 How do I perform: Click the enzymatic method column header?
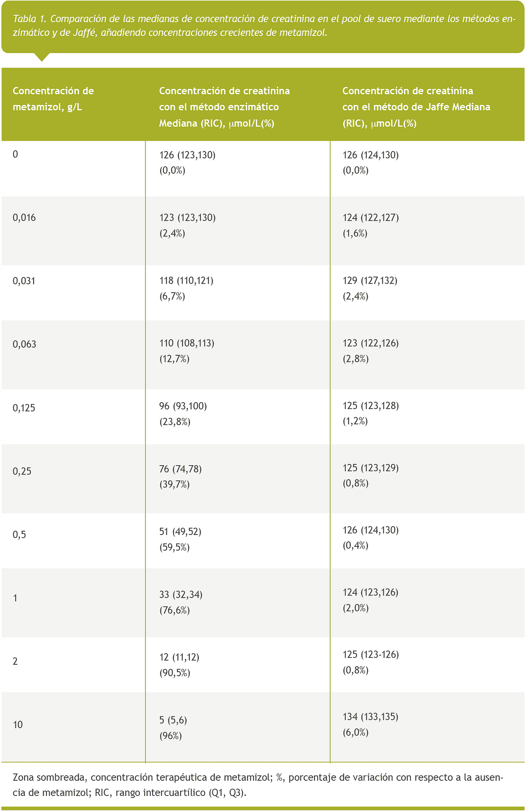click(x=224, y=107)
